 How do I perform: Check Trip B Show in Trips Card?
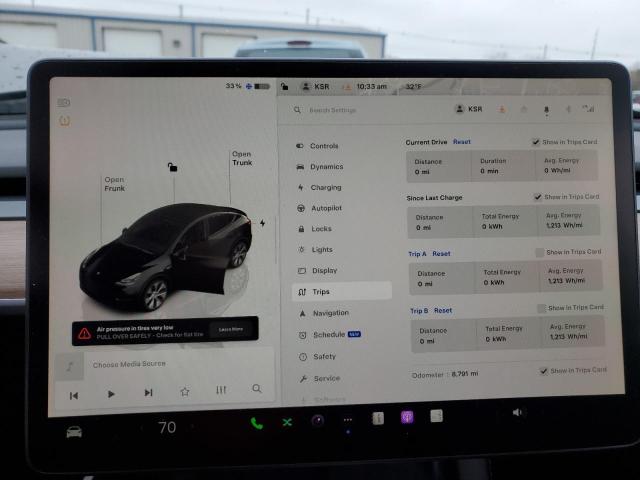tap(542, 308)
